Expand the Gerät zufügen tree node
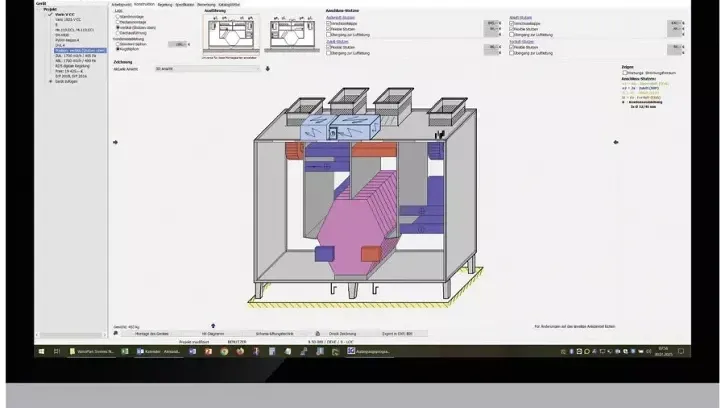 click(51, 81)
